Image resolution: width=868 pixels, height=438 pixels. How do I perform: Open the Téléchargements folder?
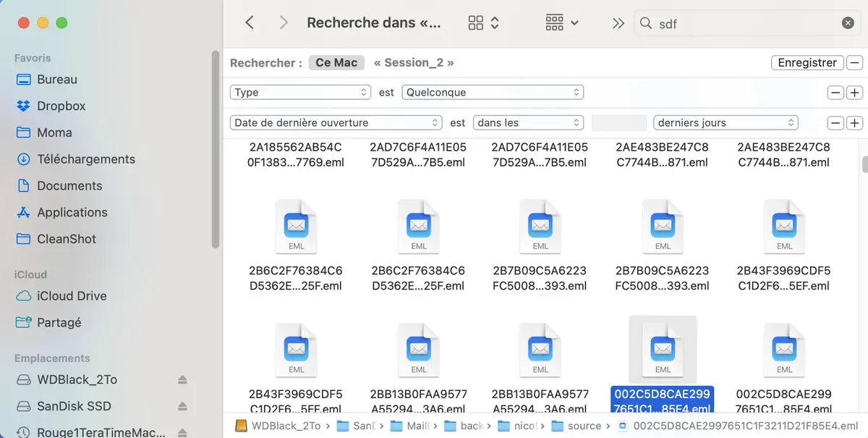(86, 159)
